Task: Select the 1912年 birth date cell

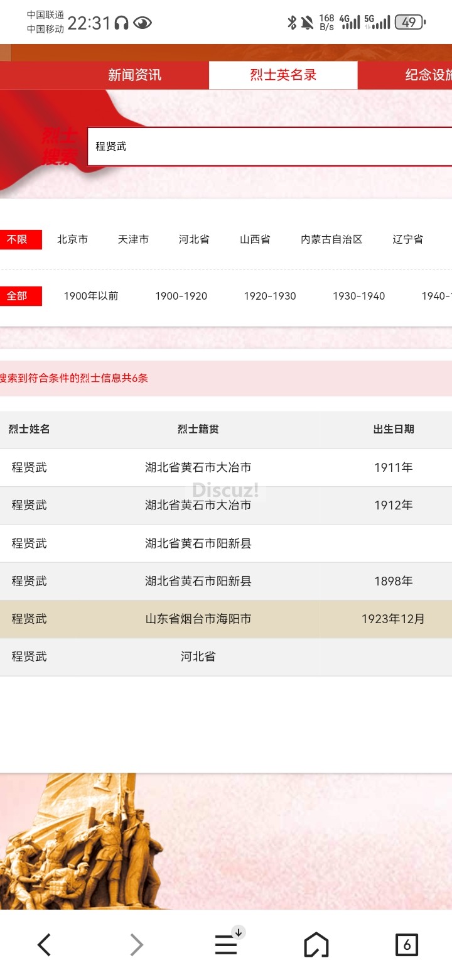Action: 393,505
